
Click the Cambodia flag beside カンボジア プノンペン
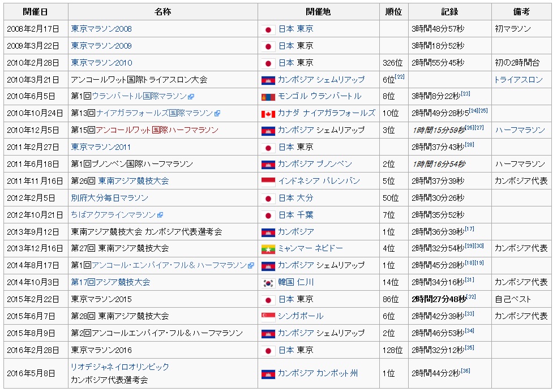pos(268,165)
